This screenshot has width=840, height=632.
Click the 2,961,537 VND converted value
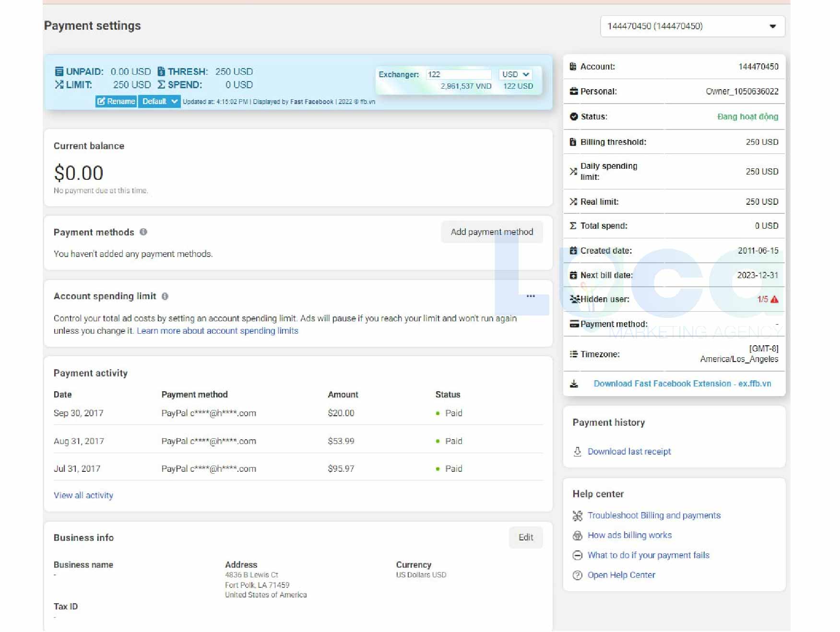pyautogui.click(x=466, y=86)
